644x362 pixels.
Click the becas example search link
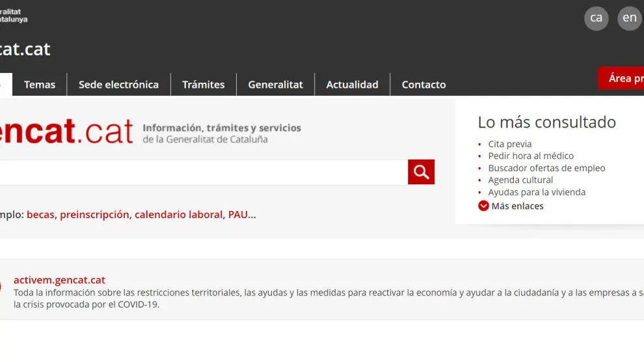point(40,215)
